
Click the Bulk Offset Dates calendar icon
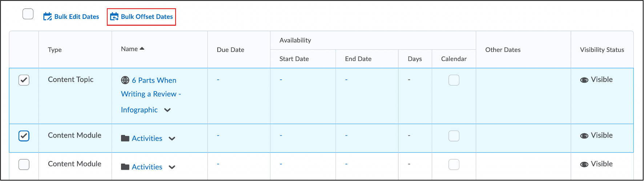114,17
